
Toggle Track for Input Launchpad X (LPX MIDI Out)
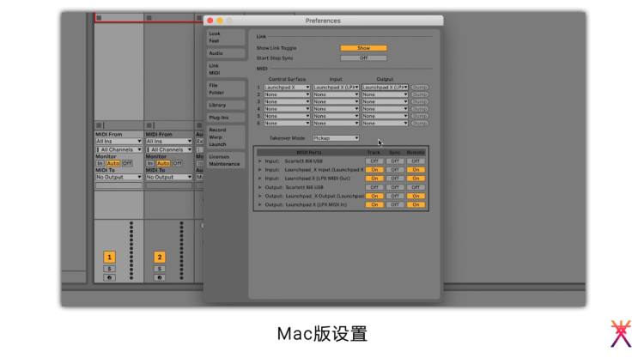point(374,179)
